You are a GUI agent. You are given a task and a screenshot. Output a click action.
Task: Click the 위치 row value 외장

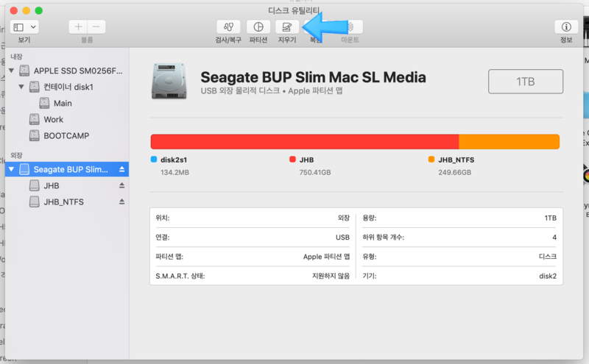(343, 218)
